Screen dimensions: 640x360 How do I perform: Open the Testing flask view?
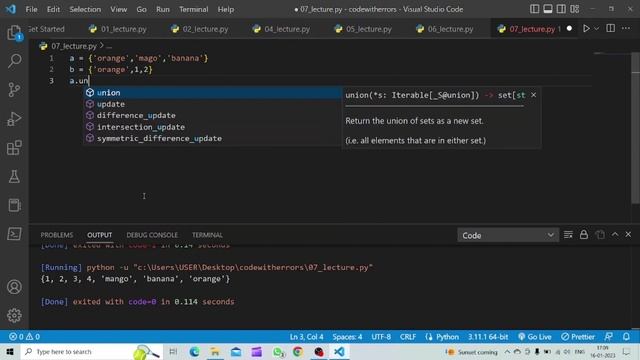tap(14, 176)
